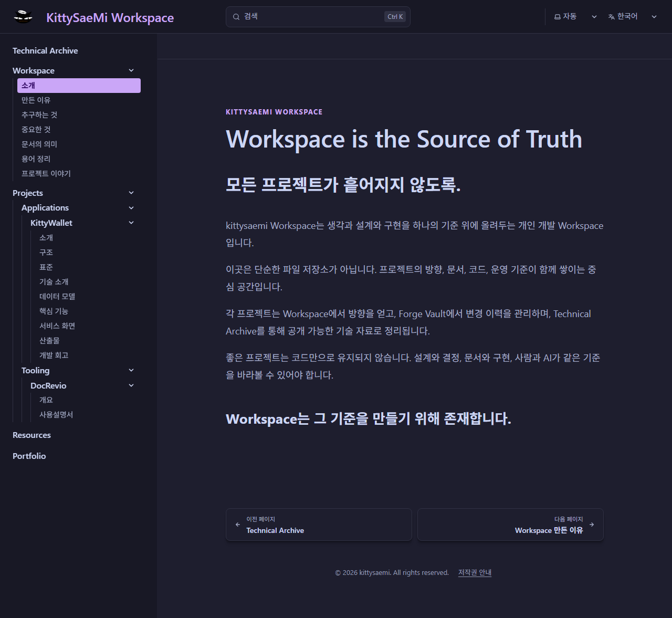Image resolution: width=672 pixels, height=618 pixels.
Task: Open the 중요한 것 page
Action: click(x=36, y=130)
